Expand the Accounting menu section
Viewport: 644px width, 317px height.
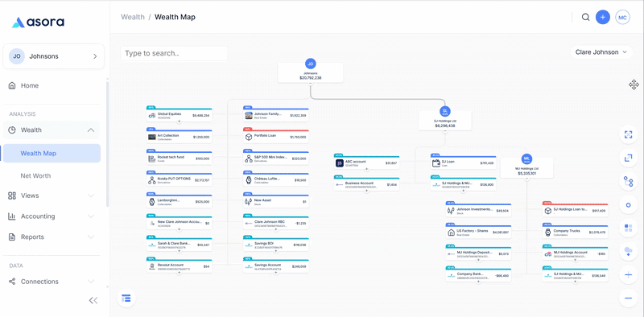(x=52, y=216)
